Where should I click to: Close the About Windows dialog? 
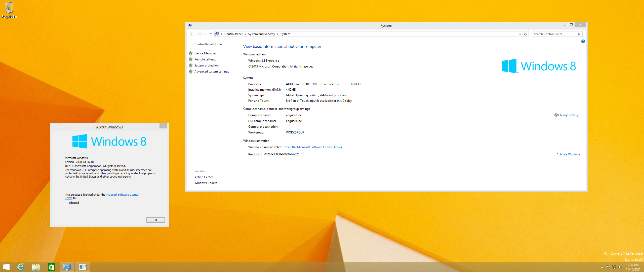coord(163,126)
